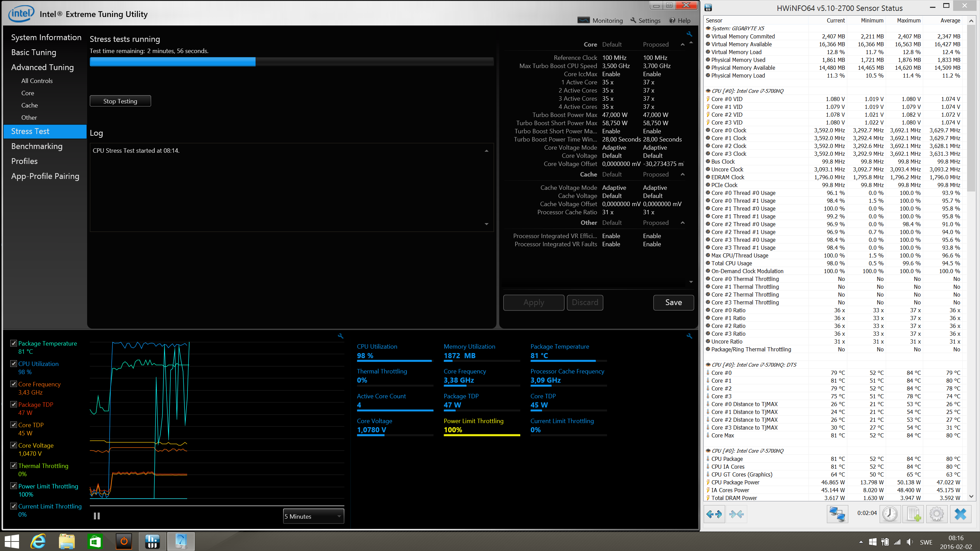Click Stop Testing button
The height and width of the screenshot is (551, 980).
pos(120,101)
